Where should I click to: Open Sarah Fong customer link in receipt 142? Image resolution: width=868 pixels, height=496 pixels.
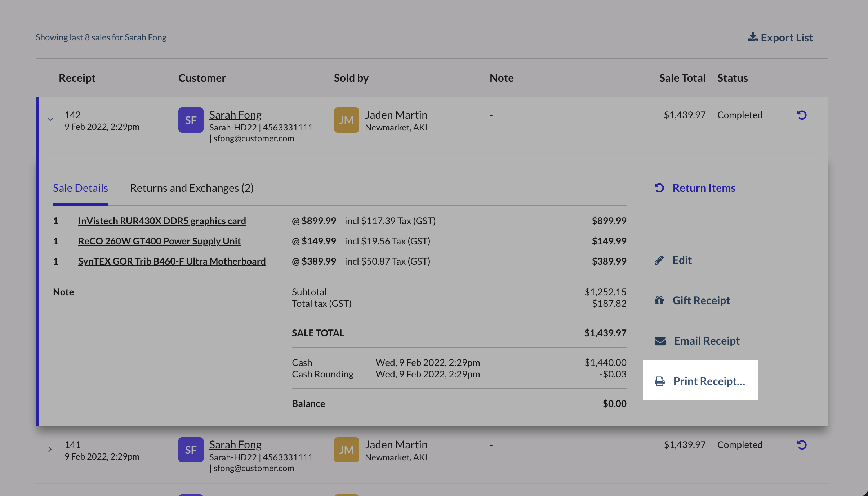click(235, 115)
